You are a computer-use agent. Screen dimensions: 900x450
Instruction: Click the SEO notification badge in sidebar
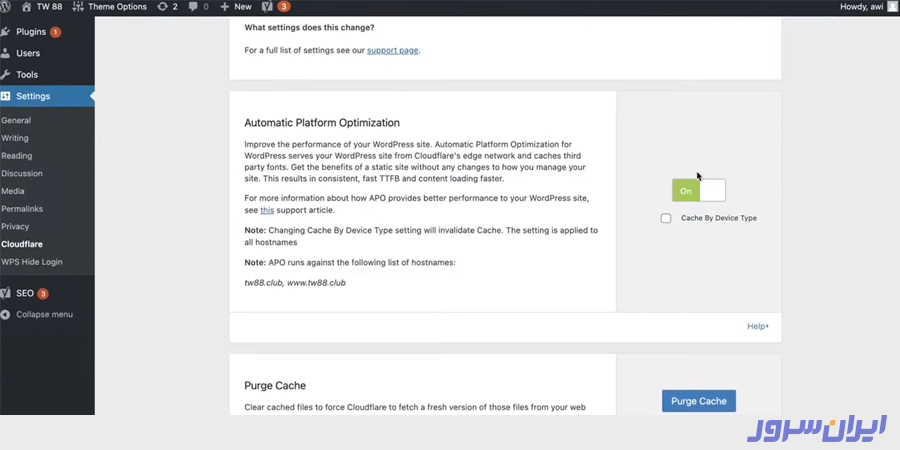[x=42, y=293]
